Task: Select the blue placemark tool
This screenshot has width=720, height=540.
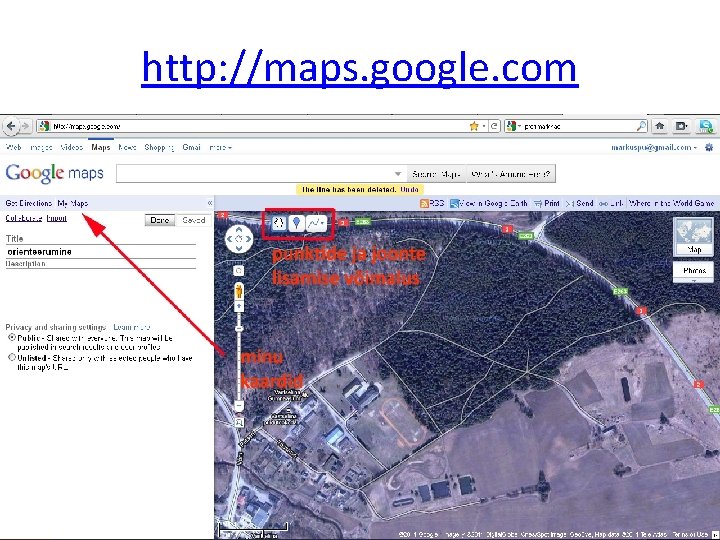Action: coord(297,223)
